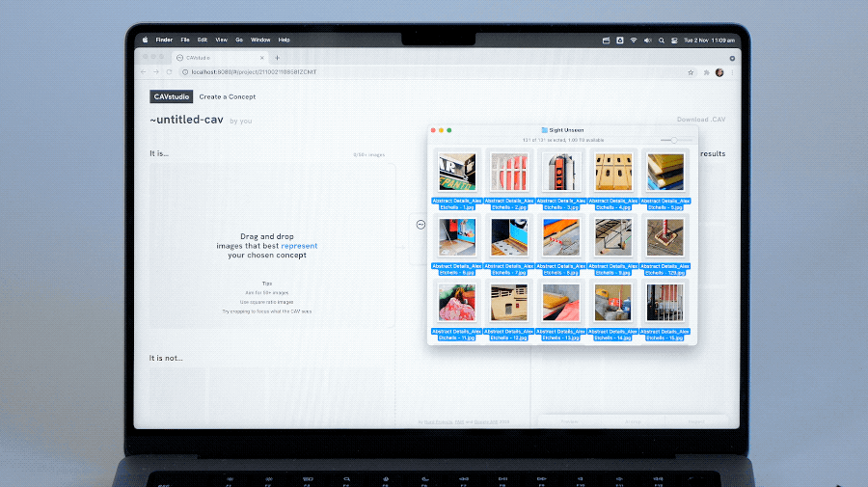Click the Sight Unseen folder title icon
868x487 pixels.
(544, 130)
